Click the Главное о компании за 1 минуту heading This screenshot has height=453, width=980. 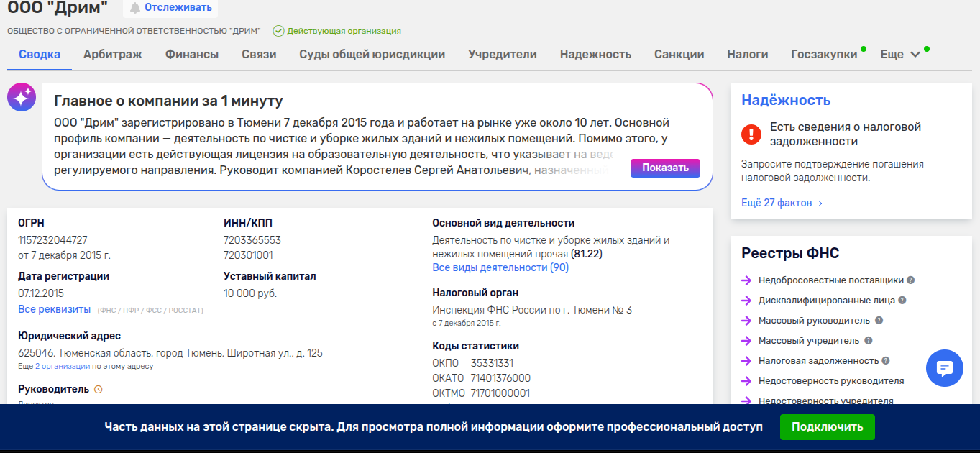pos(168,101)
